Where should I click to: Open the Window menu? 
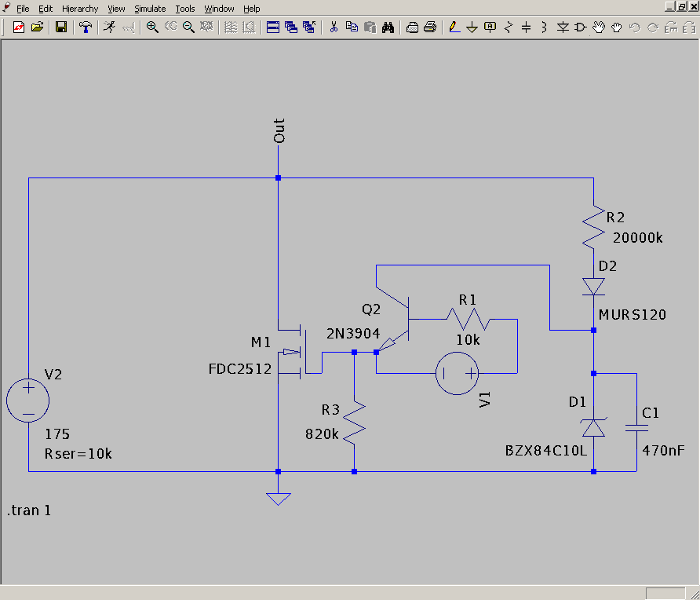pyautogui.click(x=219, y=9)
